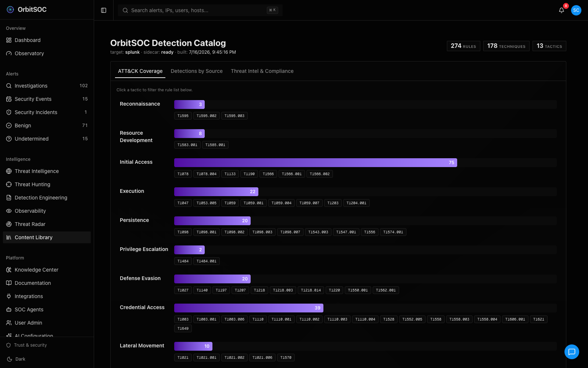Click the Knowledge Center brain icon
Viewport: 588px width, 368px height.
coord(9,270)
